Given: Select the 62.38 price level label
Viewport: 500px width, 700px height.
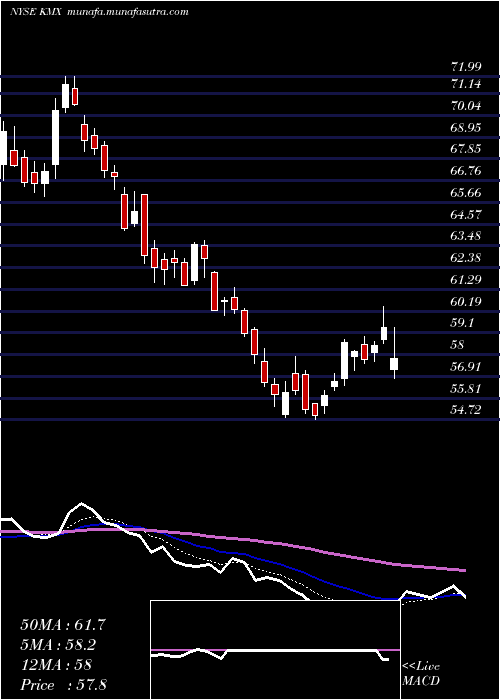Looking at the screenshot, I should [x=467, y=258].
